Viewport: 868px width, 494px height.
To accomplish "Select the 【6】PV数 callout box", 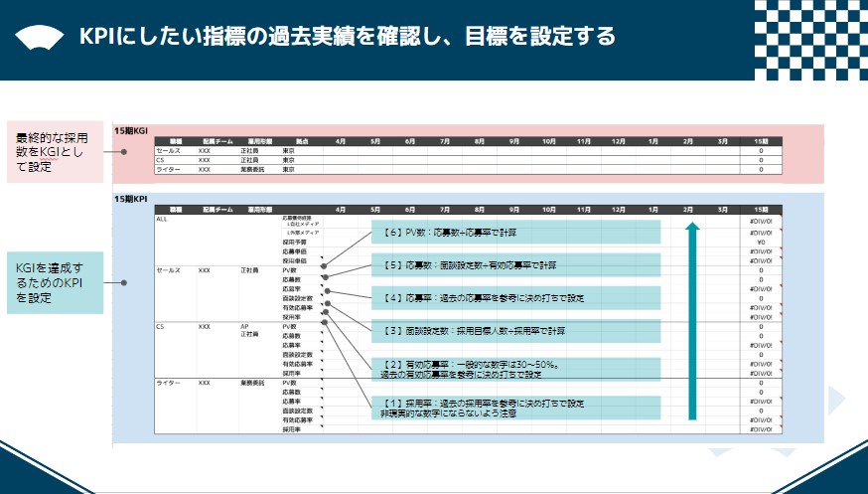I will (x=516, y=232).
